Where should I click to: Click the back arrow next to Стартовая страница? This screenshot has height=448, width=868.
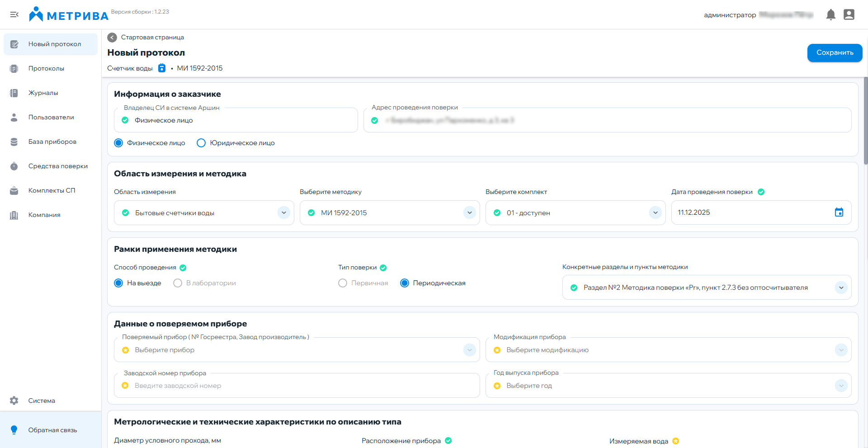(112, 38)
